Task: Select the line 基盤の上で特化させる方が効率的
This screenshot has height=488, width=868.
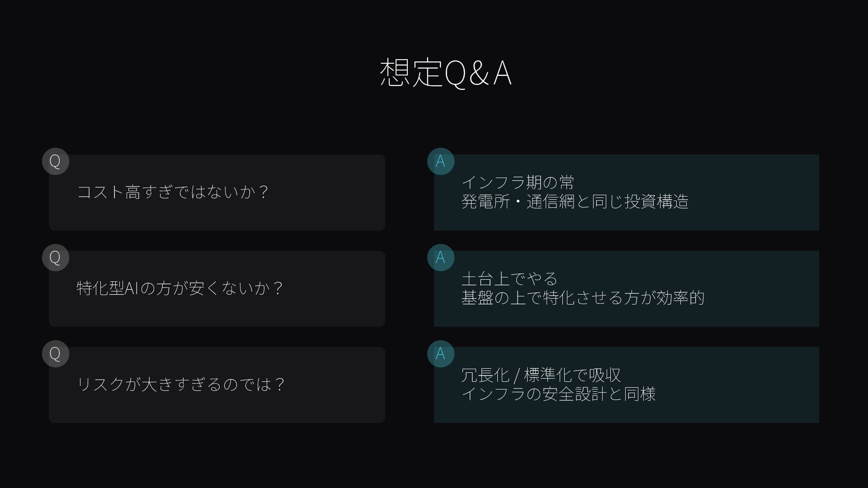Action: click(583, 298)
